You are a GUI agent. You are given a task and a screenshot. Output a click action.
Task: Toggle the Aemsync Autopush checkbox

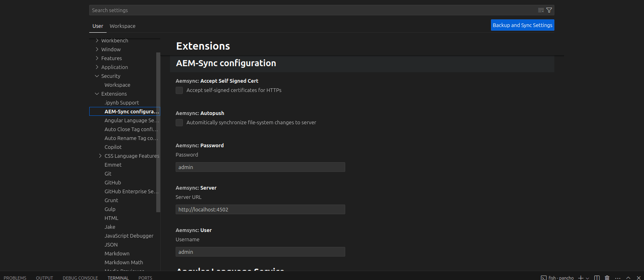179,123
